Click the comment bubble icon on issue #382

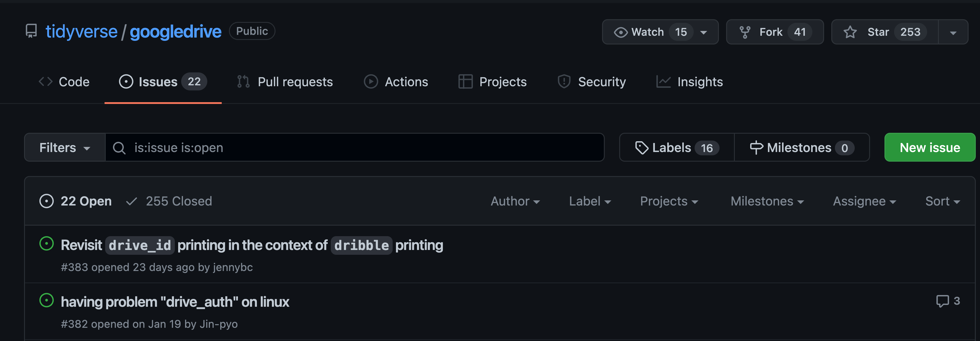coord(942,301)
